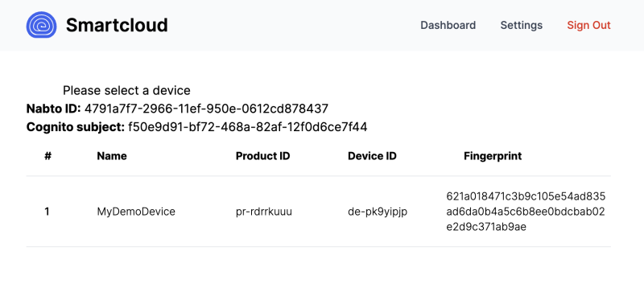
Task: Open the Dashboard navigation link
Action: click(x=448, y=25)
